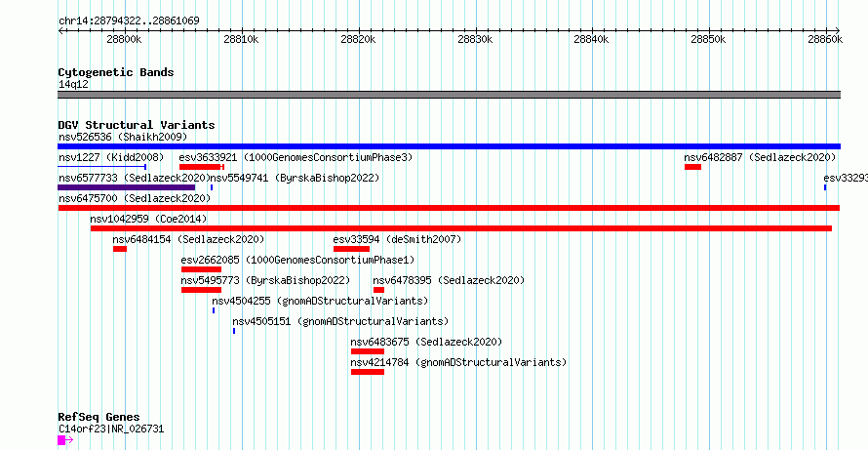
Task: Click the chr14:28794322..28861069 region label
Action: pos(129,20)
